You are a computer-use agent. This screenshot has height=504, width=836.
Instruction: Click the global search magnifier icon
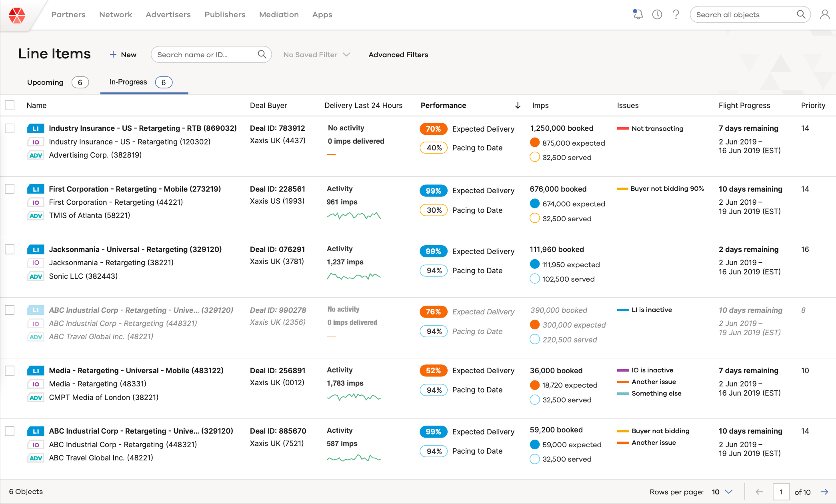click(801, 14)
